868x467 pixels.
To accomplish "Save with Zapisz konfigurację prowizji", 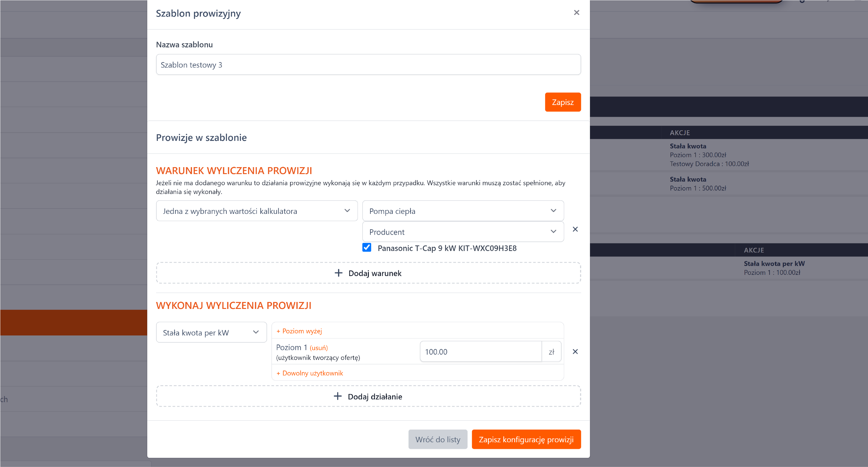I will 526,439.
